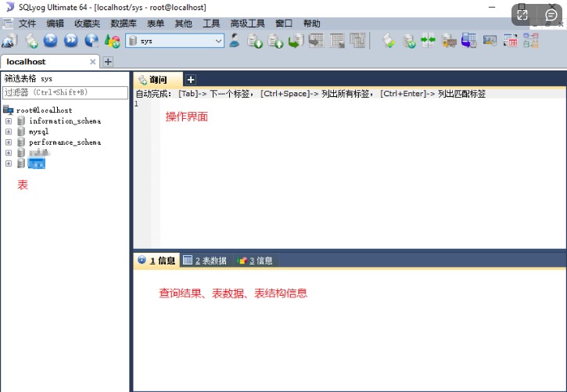Click the second gray table grid icon
Viewport: 567px width, 392px height.
coord(337,41)
